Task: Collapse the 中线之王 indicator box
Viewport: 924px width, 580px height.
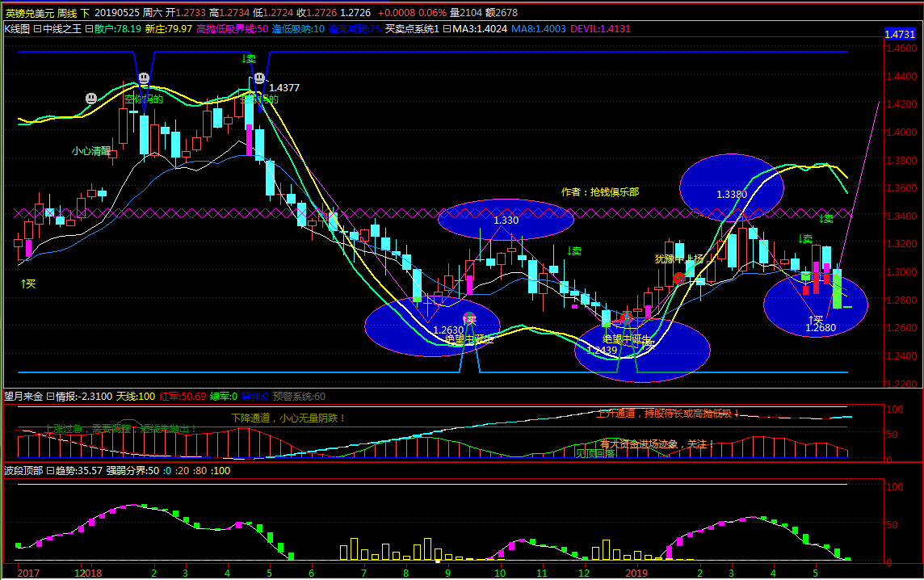Action: pos(38,29)
